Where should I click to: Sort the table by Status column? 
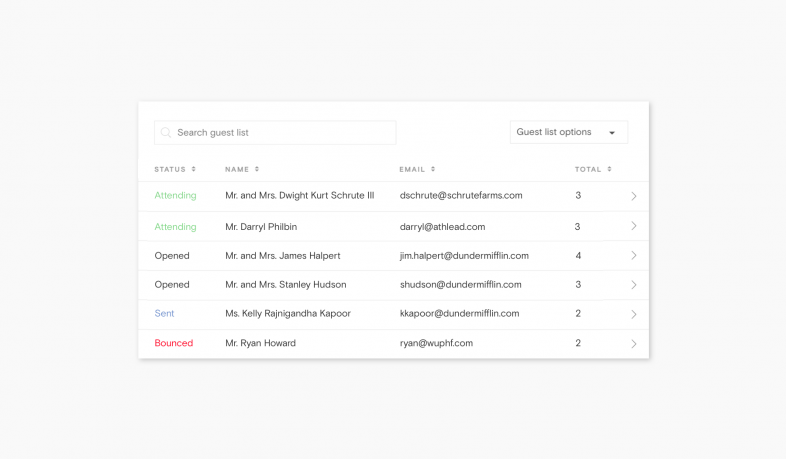[175, 169]
